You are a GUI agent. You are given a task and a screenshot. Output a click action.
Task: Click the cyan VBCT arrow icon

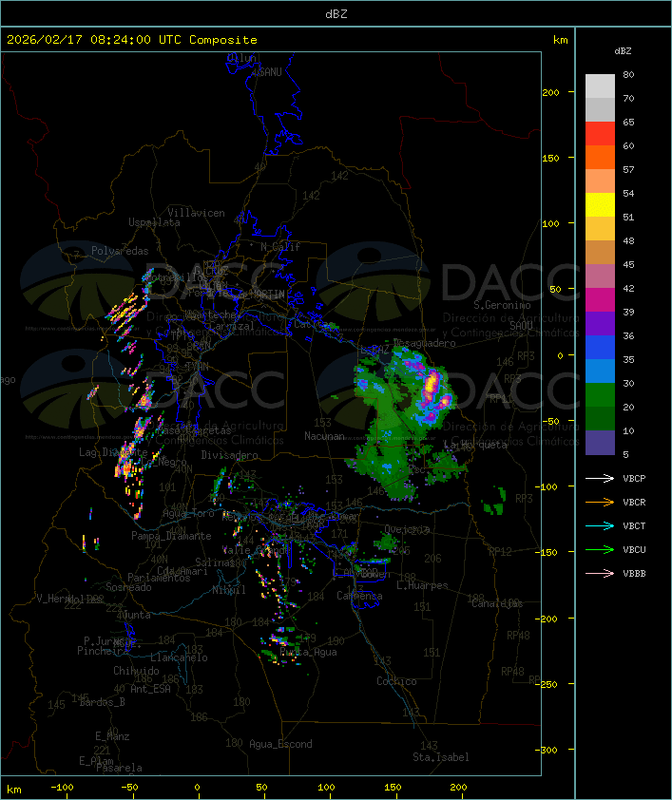(600, 525)
